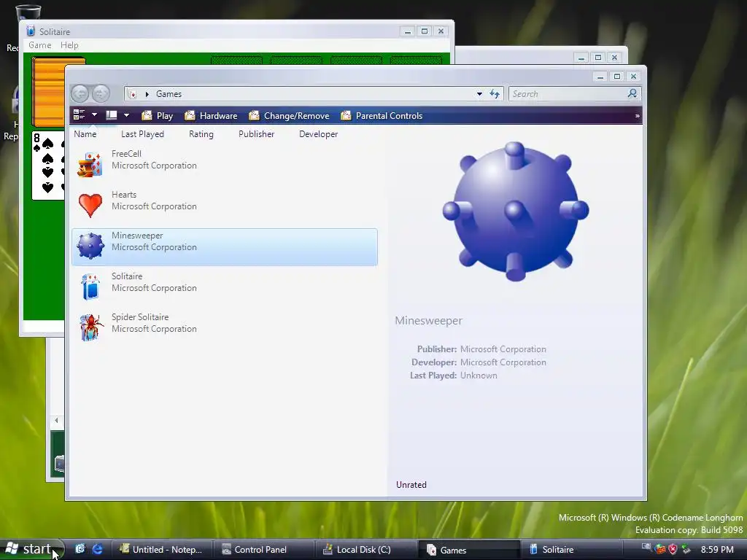Click the system tray clock
The height and width of the screenshot is (560, 747).
tap(717, 550)
